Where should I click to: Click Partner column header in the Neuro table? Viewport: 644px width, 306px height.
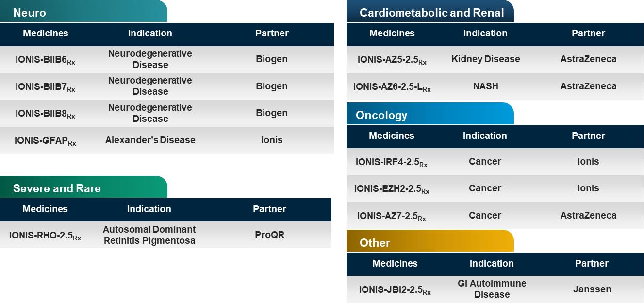point(272,34)
